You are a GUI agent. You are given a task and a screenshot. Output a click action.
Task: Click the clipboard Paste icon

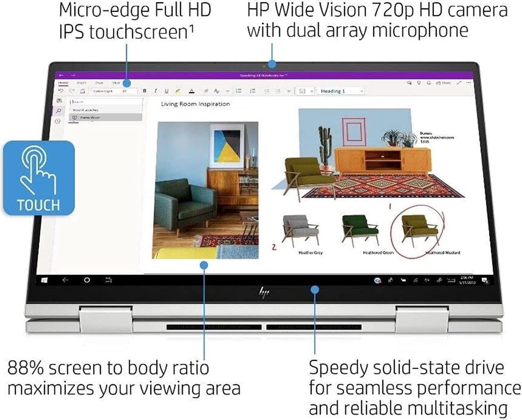[82, 91]
